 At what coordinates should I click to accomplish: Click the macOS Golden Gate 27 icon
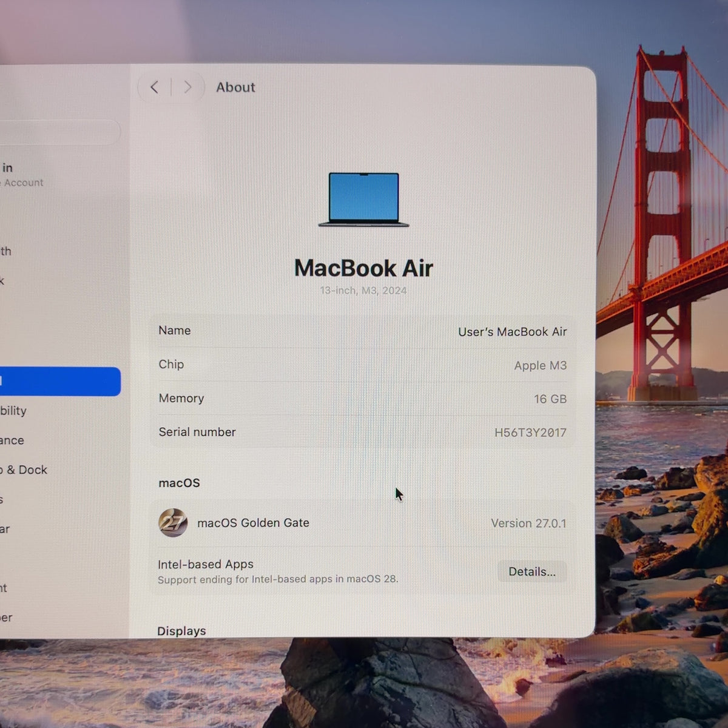coord(173,522)
